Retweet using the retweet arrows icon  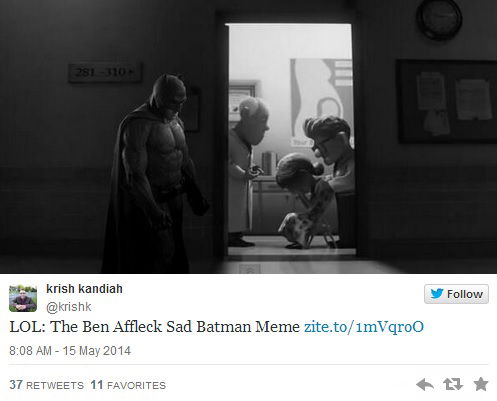tap(453, 384)
